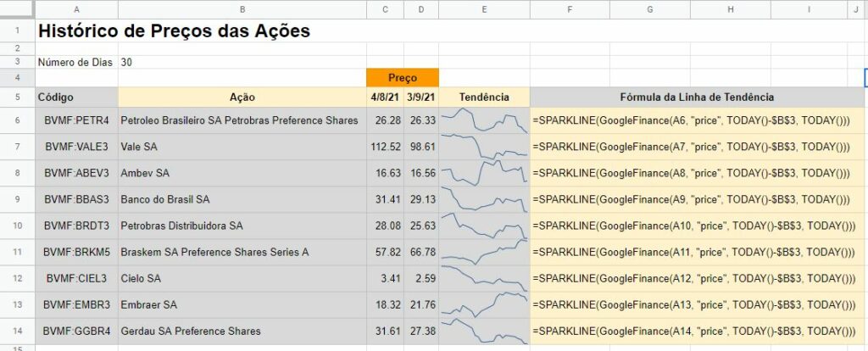Select the SPARKLINE formula text for A9
This screenshot has width=868, height=351.
(692, 199)
